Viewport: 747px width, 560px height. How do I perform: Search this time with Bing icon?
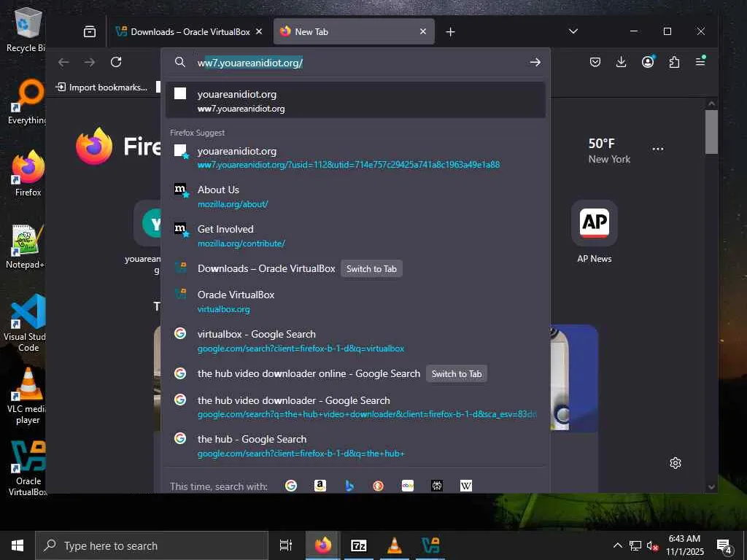[x=349, y=485]
